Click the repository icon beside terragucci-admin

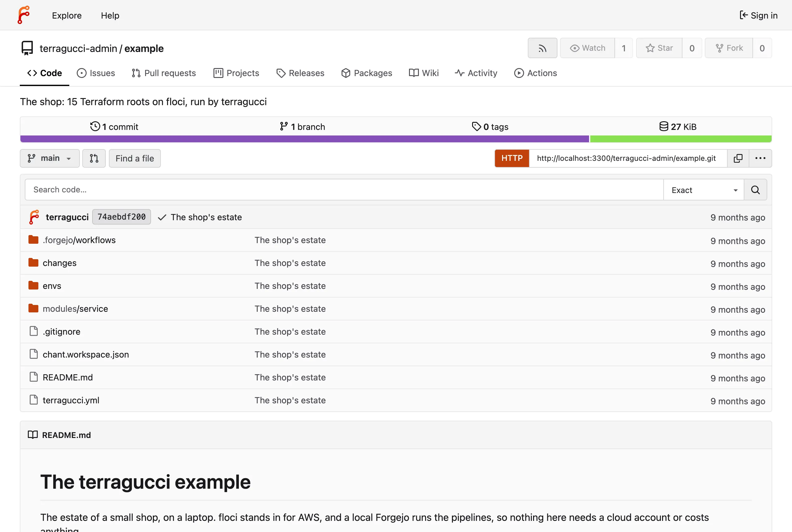click(27, 48)
